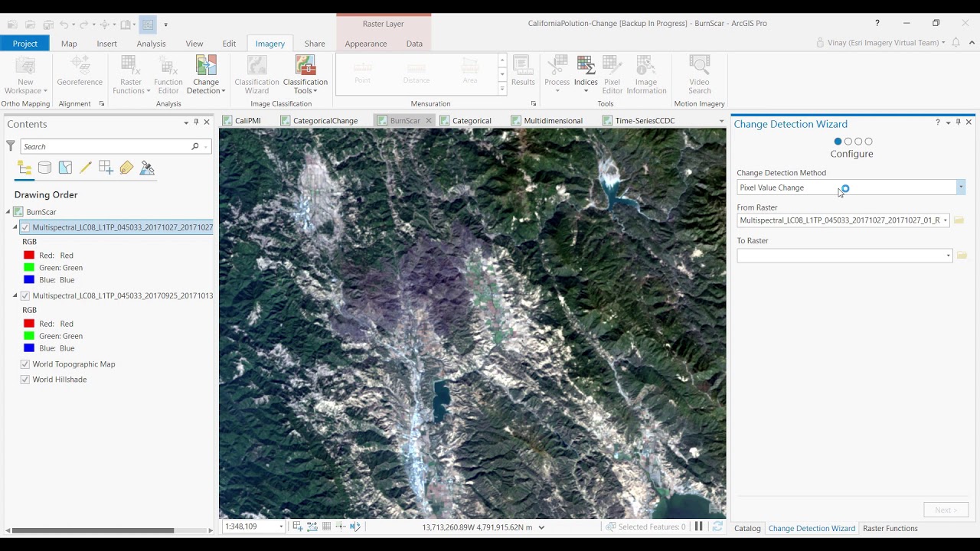Switch Contents to List By Drawing Order
The width and height of the screenshot is (980, 551).
coord(24,168)
